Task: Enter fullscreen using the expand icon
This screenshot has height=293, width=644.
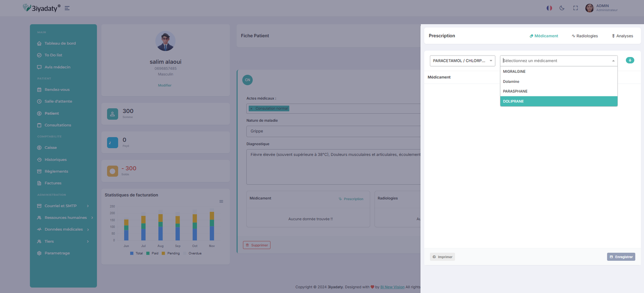Action: [576, 8]
